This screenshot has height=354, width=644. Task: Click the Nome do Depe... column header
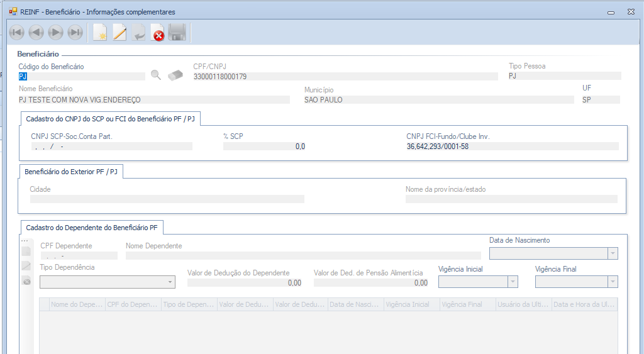pos(77,304)
